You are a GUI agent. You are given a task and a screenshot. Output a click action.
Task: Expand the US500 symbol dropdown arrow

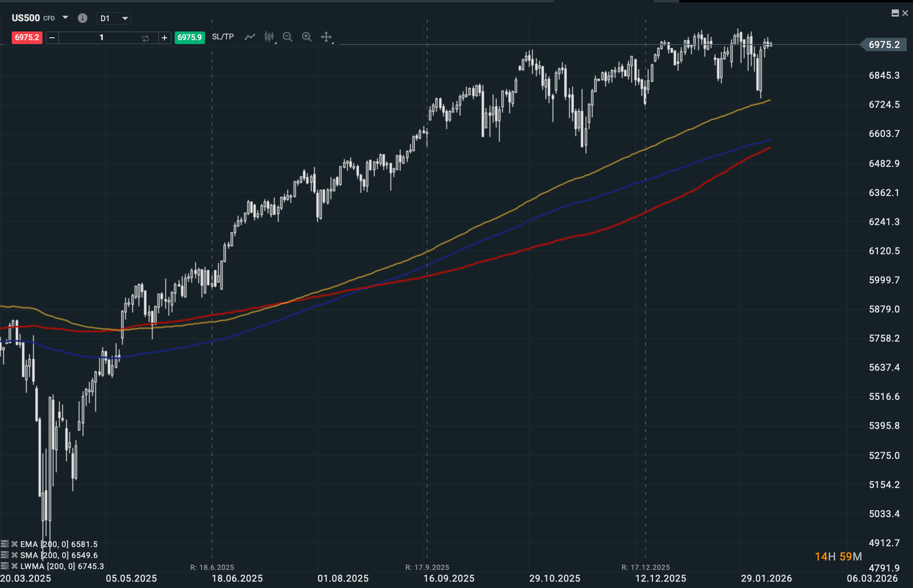pyautogui.click(x=65, y=18)
